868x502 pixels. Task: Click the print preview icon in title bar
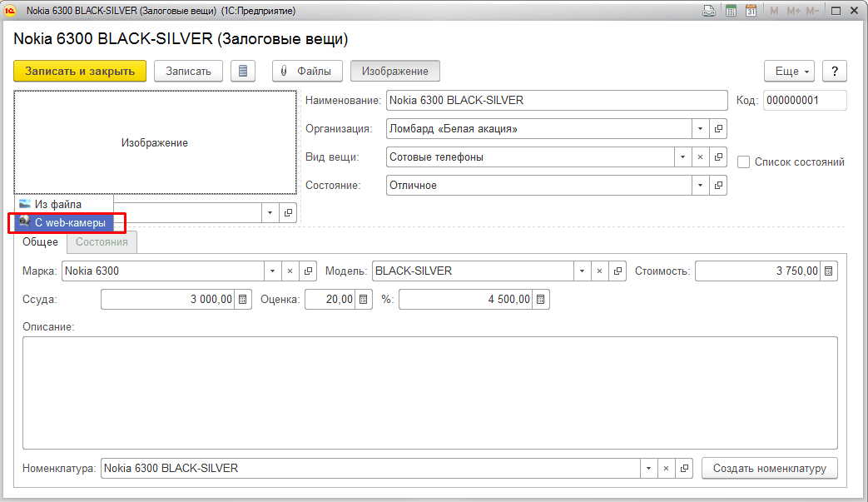point(708,11)
